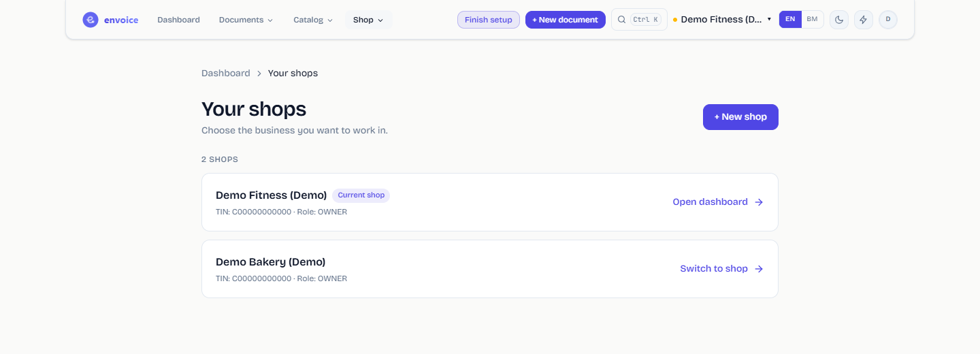Switch to shop Demo Bakery
The height and width of the screenshot is (354, 980).
(x=721, y=269)
